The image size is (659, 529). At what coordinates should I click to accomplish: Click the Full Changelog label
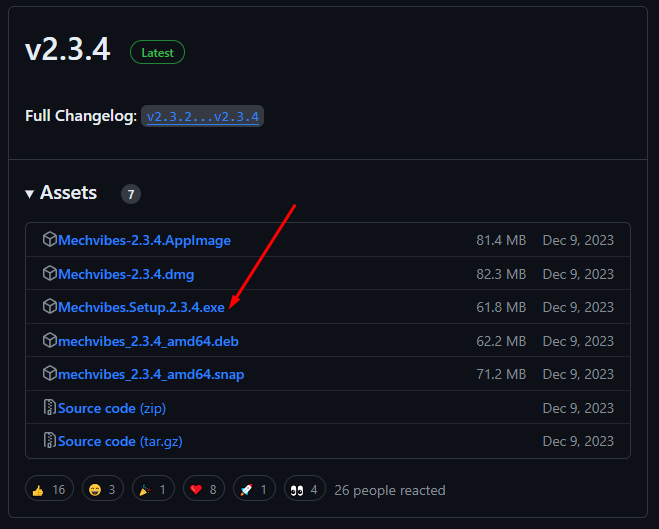coord(81,116)
